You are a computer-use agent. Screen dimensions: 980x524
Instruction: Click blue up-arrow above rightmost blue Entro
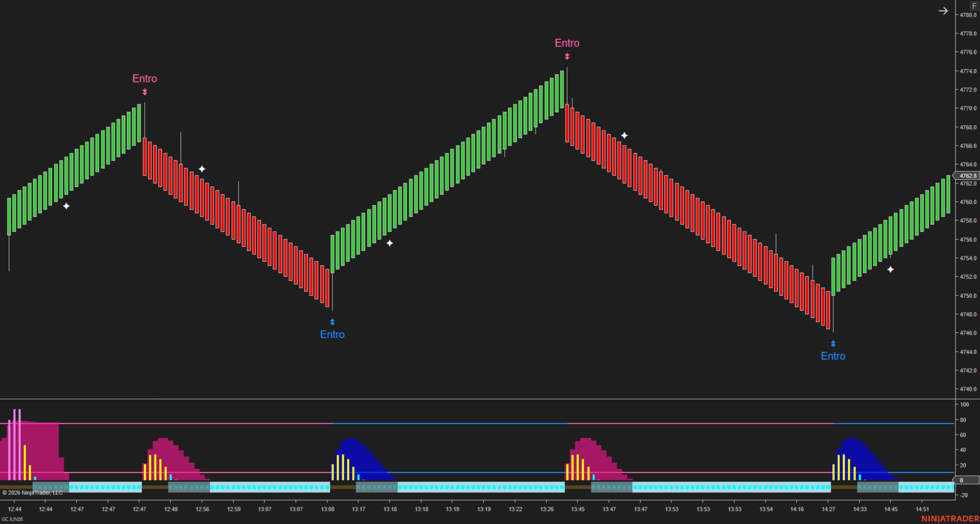(833, 343)
